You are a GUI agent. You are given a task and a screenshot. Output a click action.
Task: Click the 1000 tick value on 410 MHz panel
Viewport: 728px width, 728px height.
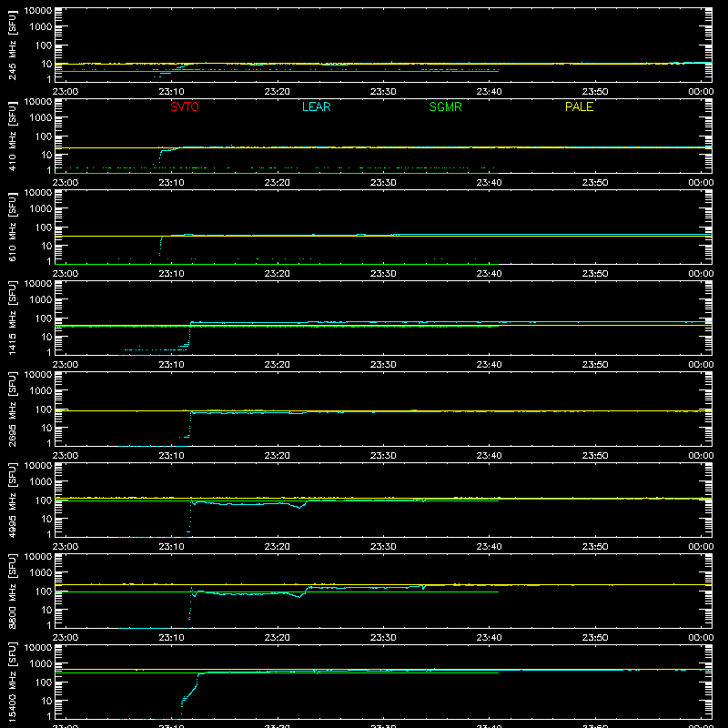click(x=41, y=118)
